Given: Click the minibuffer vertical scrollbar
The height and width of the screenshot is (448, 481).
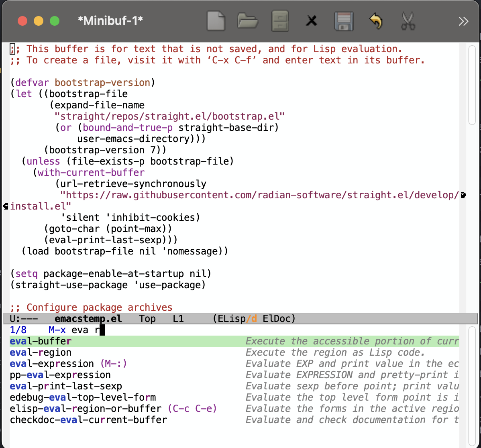Looking at the screenshot, I should coord(472,386).
